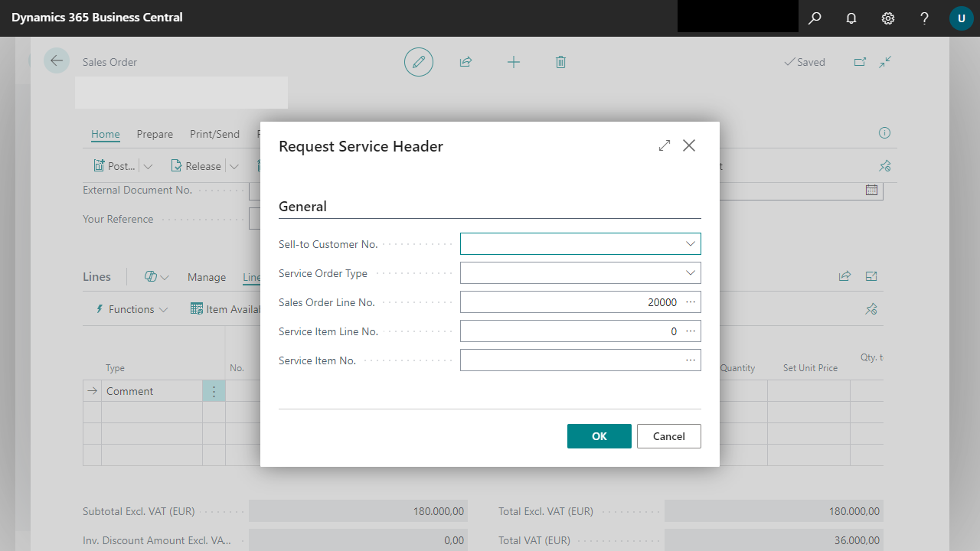This screenshot has height=551, width=980.
Task: Click the Service Item No. input field
Action: pos(570,360)
